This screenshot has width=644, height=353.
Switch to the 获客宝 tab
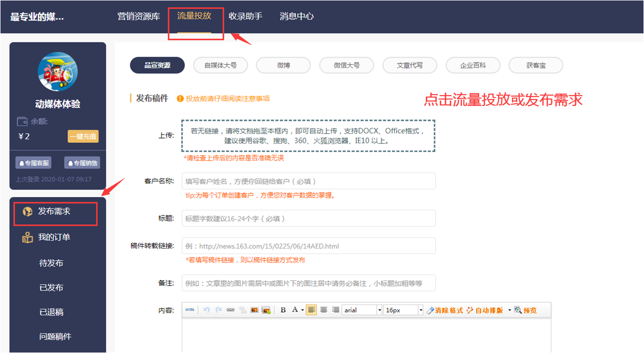(536, 65)
